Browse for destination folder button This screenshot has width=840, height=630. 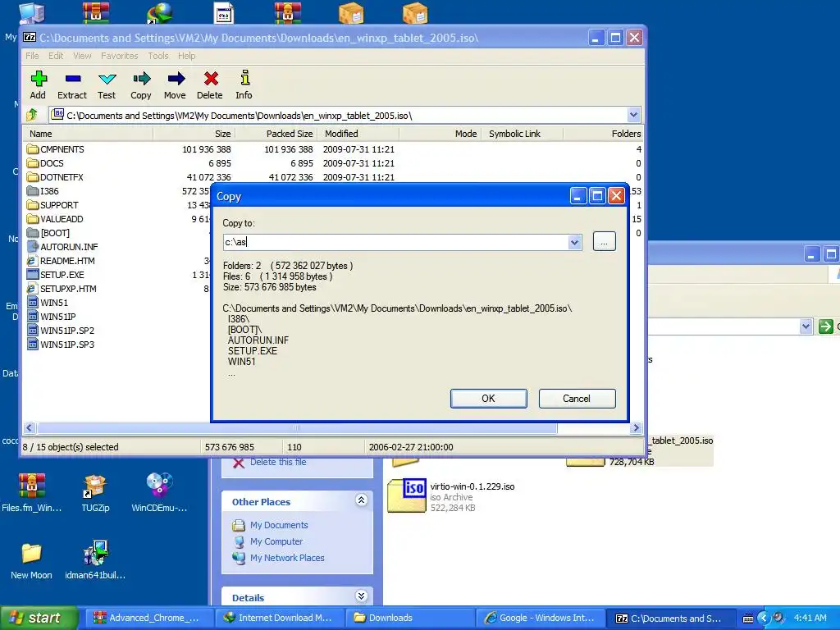click(x=605, y=242)
